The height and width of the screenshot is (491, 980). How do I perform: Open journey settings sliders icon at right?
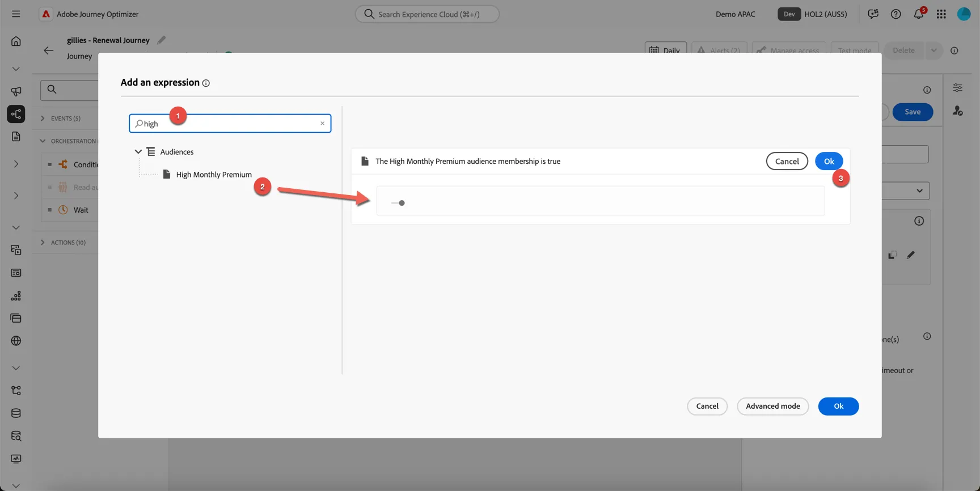coord(957,88)
